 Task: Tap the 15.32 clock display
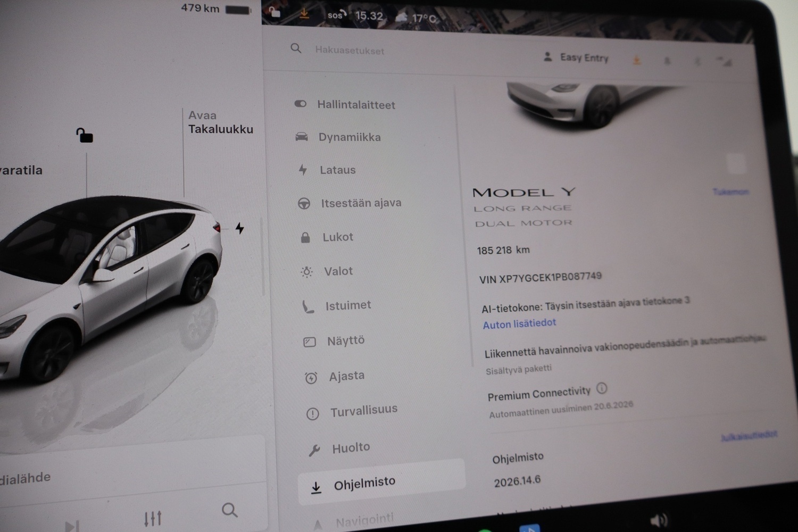point(369,16)
